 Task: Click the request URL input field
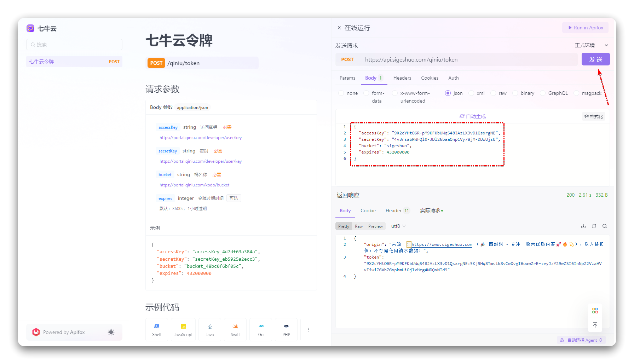pos(469,59)
